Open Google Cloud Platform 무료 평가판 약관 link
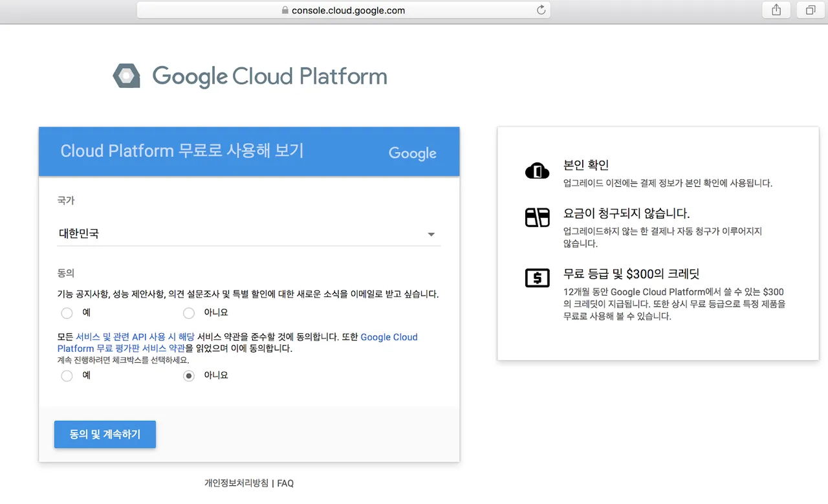Screen dimensions: 828x504 coord(237,343)
